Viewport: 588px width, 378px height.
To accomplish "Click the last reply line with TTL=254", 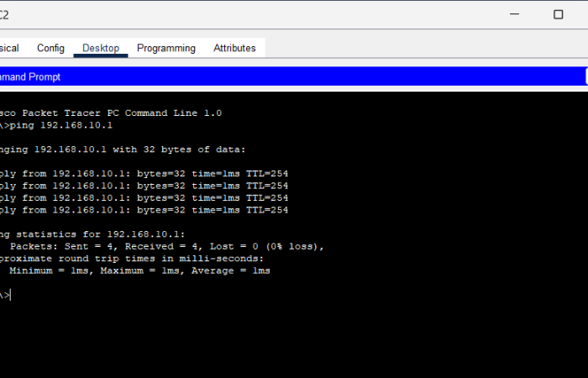I will click(143, 210).
